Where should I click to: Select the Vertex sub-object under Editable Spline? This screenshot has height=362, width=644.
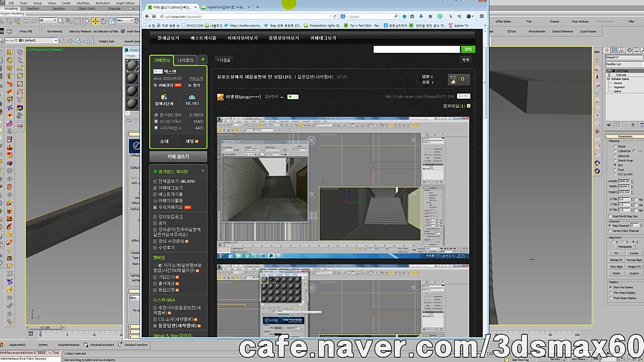[617, 84]
